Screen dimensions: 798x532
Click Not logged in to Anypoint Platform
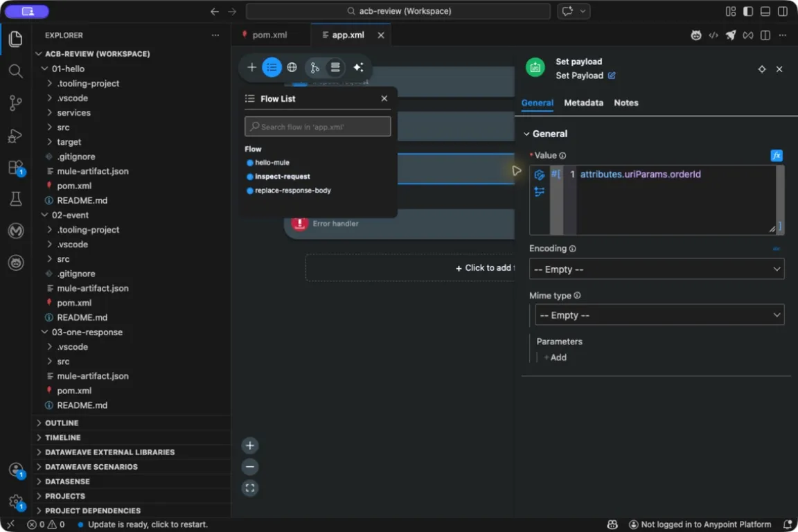point(700,524)
